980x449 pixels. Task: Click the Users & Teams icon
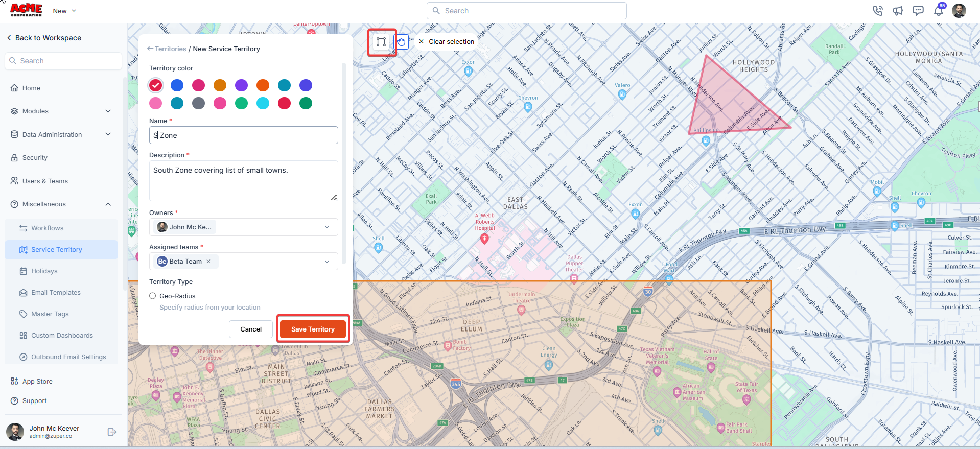pos(14,181)
